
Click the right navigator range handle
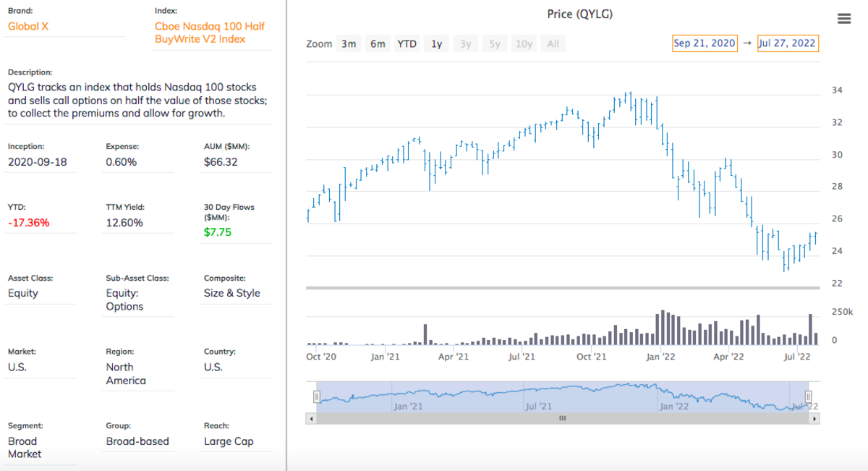point(808,396)
